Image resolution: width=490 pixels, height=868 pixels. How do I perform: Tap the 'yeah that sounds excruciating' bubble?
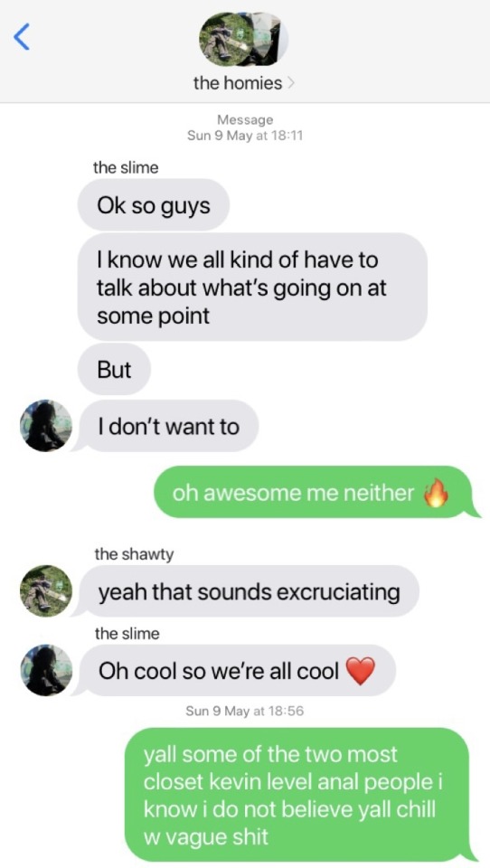247,591
